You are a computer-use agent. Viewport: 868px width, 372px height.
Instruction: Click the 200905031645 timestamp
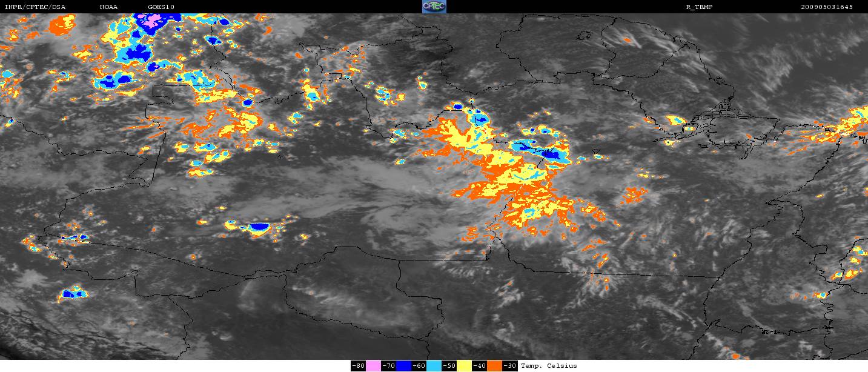click(827, 7)
